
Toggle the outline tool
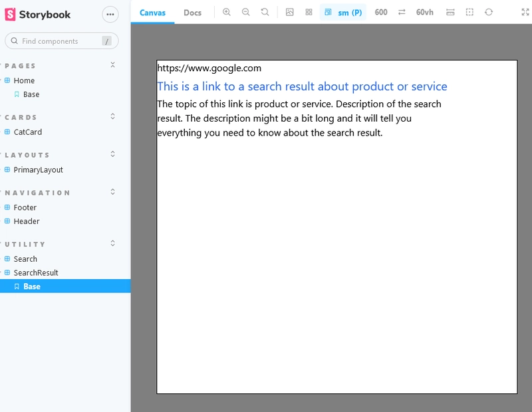469,12
